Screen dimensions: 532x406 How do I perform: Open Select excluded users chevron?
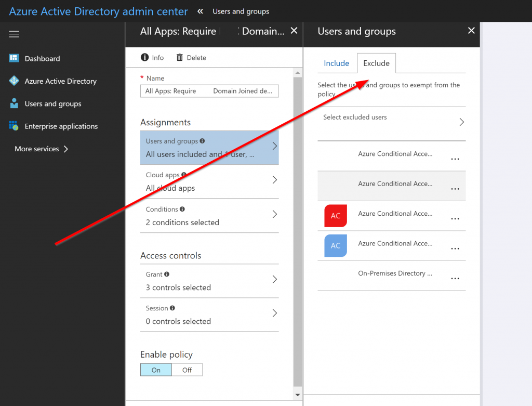point(461,122)
